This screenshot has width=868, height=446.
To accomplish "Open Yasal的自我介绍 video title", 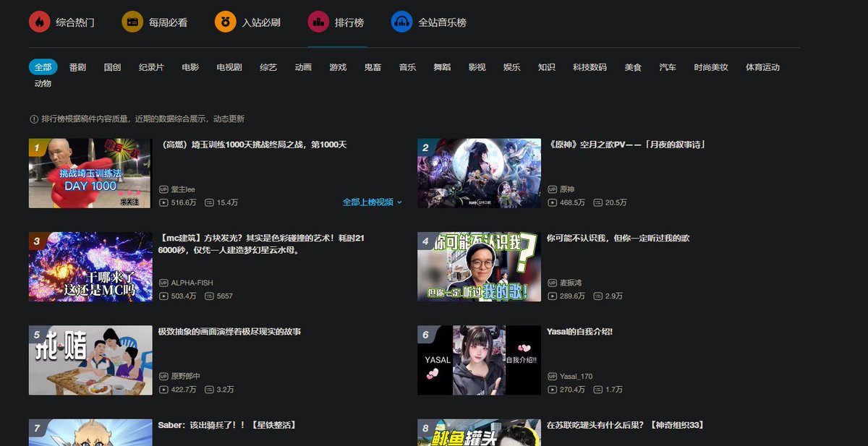I will pyautogui.click(x=580, y=331).
